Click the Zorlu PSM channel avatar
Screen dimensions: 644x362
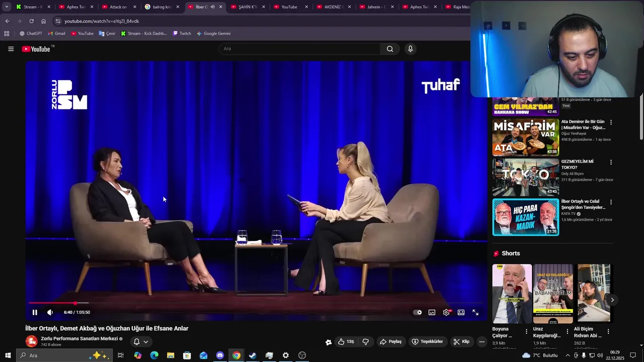[x=31, y=341]
